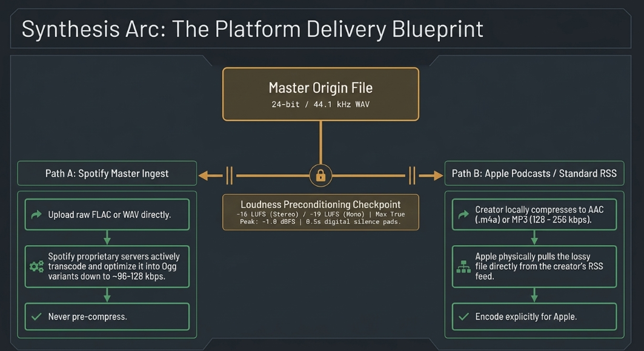Click the Master Origin File box
Image resolution: width=644 pixels, height=351 pixels.
click(320, 94)
